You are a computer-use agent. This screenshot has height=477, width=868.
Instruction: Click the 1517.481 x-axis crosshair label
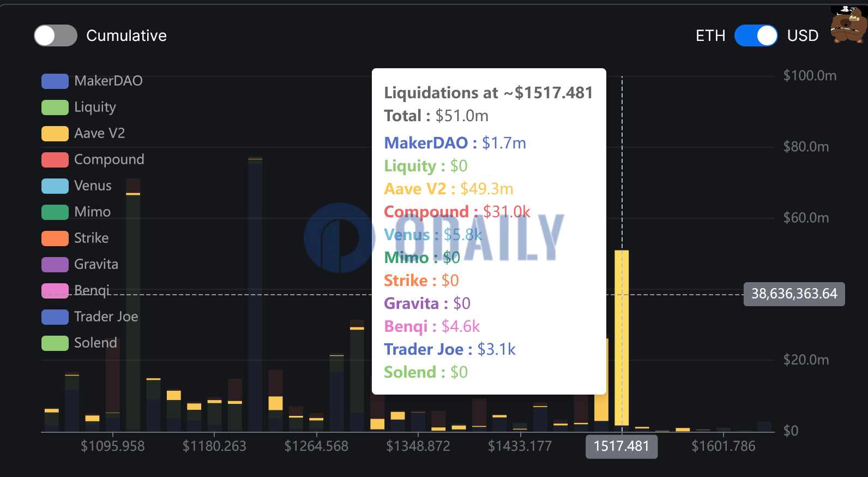(x=622, y=446)
